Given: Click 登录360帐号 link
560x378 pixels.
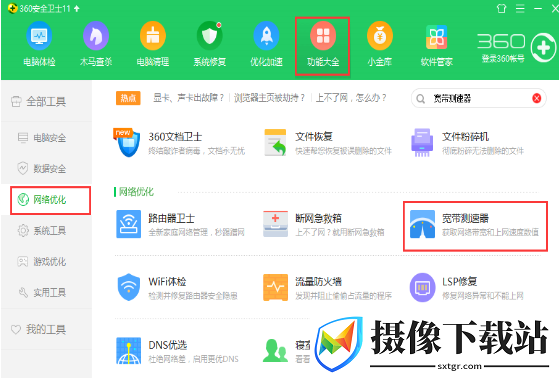Looking at the screenshot, I should tap(503, 59).
